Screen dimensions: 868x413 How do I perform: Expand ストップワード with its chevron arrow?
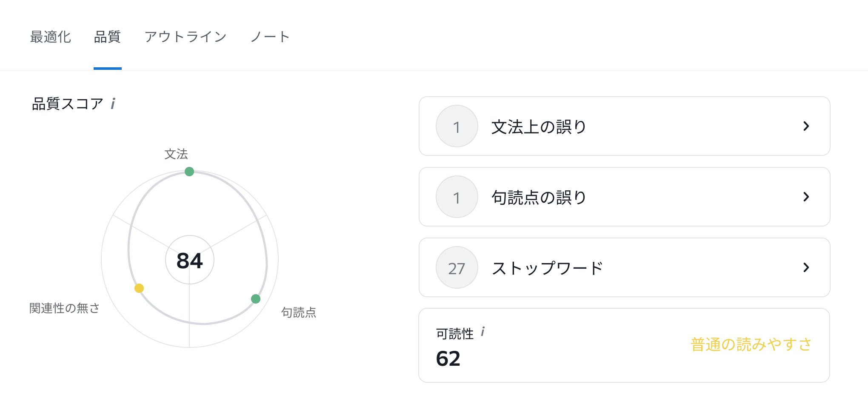pyautogui.click(x=806, y=267)
